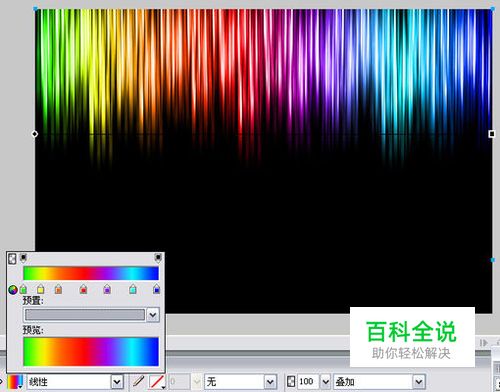The width and height of the screenshot is (500, 392).
Task: Select the purple gradient color stop
Action: pyautogui.click(x=107, y=289)
